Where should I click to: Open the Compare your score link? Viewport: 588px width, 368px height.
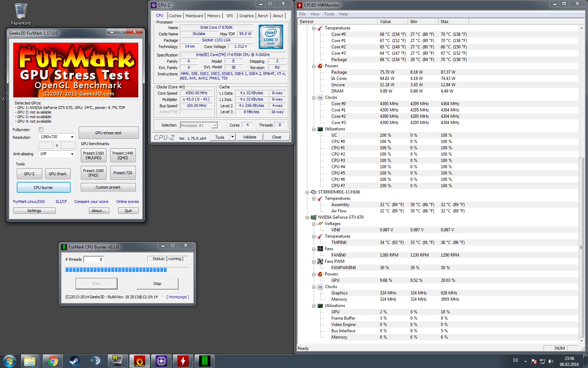tap(91, 202)
